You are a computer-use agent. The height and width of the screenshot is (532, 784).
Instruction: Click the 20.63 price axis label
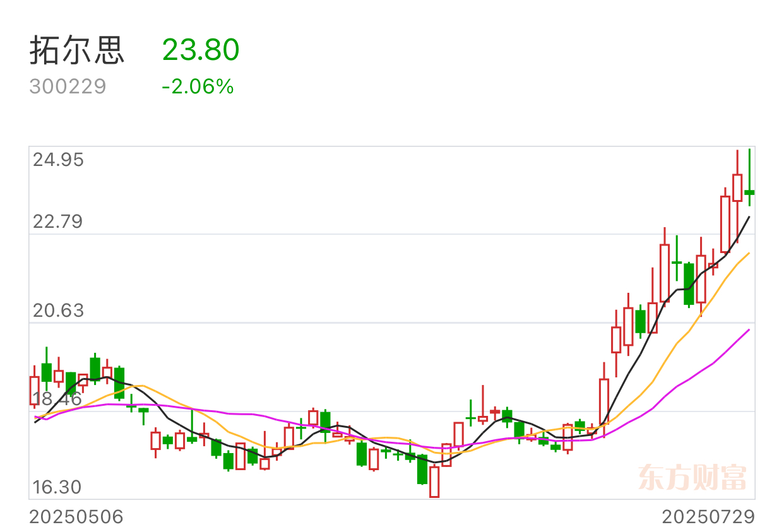(58, 310)
